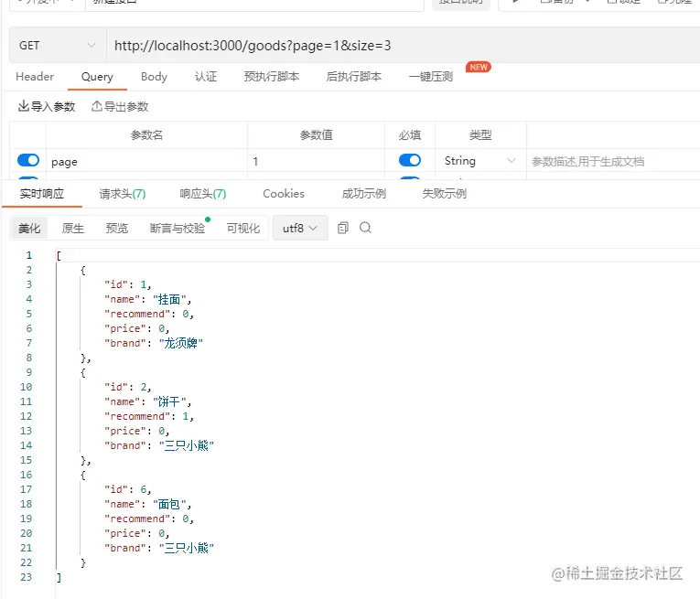Switch to the Header tab
This screenshot has height=599, width=700.
[35, 77]
